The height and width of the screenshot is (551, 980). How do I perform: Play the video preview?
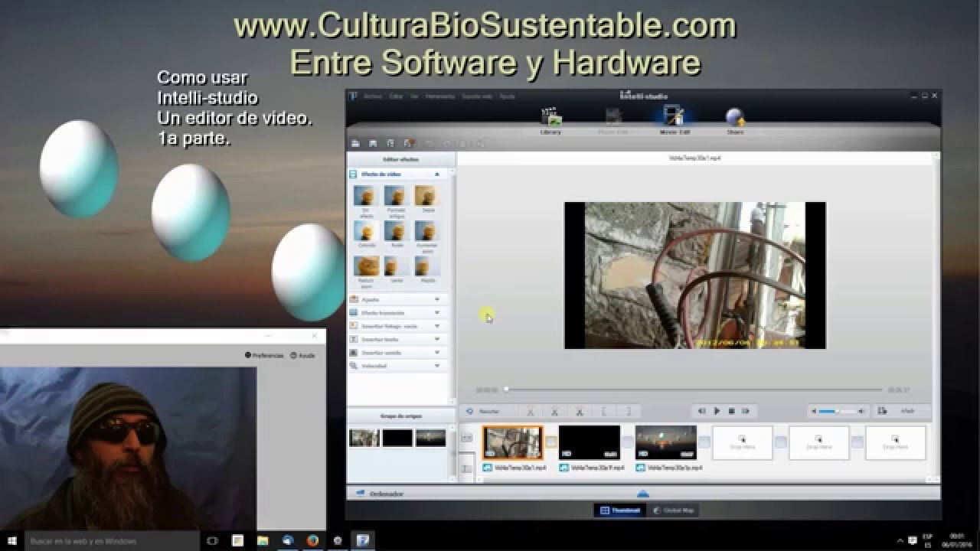pos(717,411)
